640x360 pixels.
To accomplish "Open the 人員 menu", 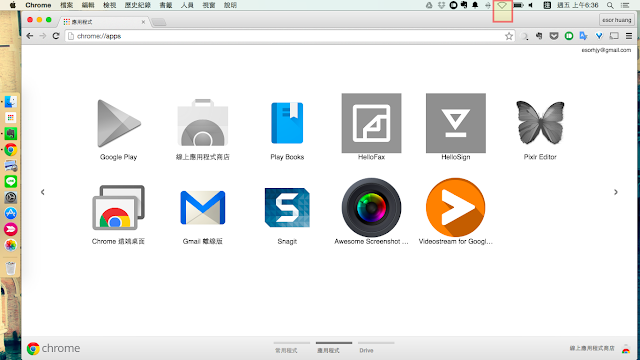I will [187, 5].
